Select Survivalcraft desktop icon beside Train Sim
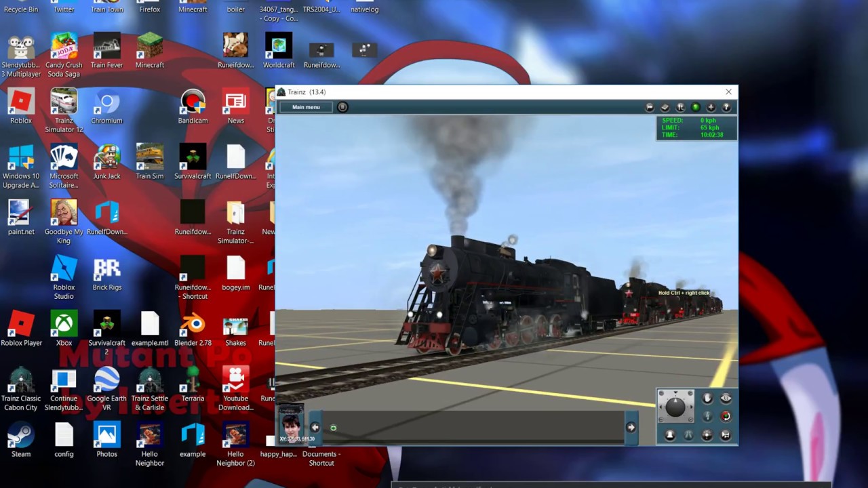868x488 pixels. 193,162
